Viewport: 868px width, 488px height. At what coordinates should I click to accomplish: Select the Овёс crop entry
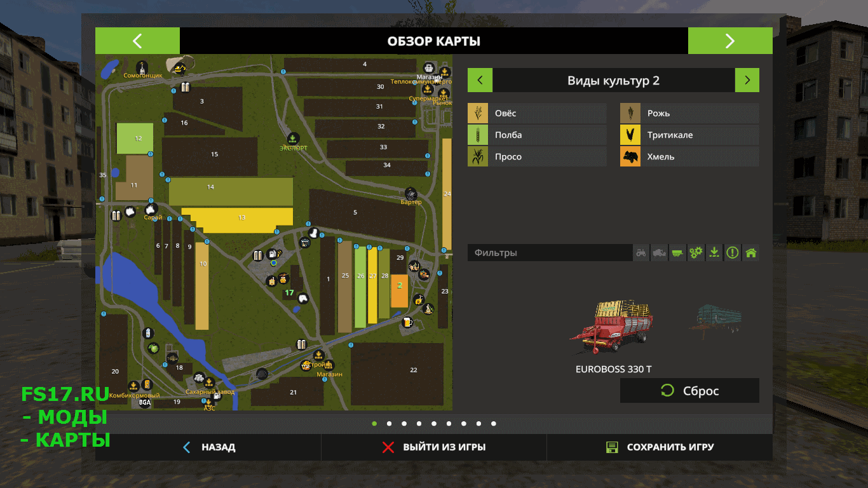pos(537,113)
